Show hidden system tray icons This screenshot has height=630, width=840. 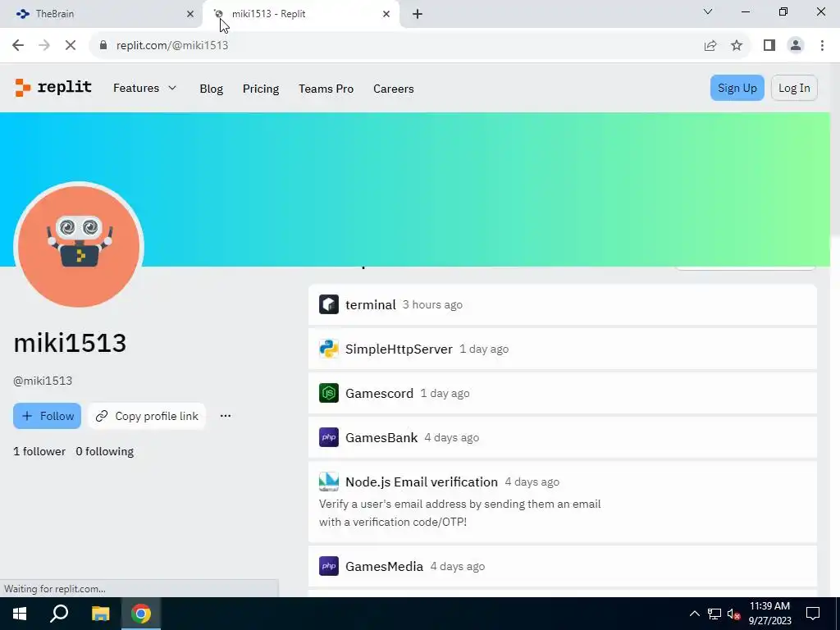(x=694, y=614)
